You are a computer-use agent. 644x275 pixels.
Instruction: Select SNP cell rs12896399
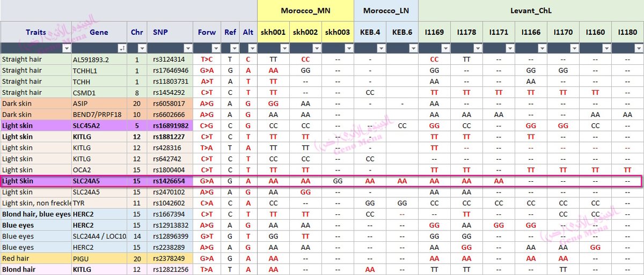point(170,236)
